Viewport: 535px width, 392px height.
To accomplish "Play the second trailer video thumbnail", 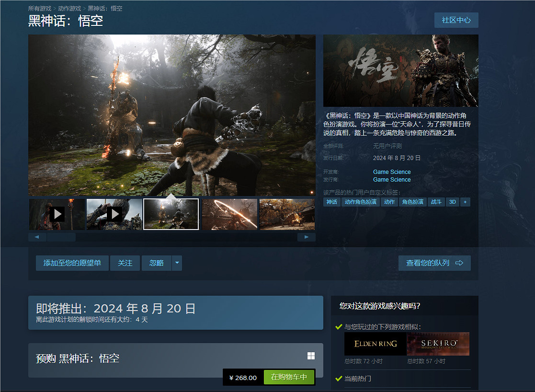I will (x=114, y=214).
